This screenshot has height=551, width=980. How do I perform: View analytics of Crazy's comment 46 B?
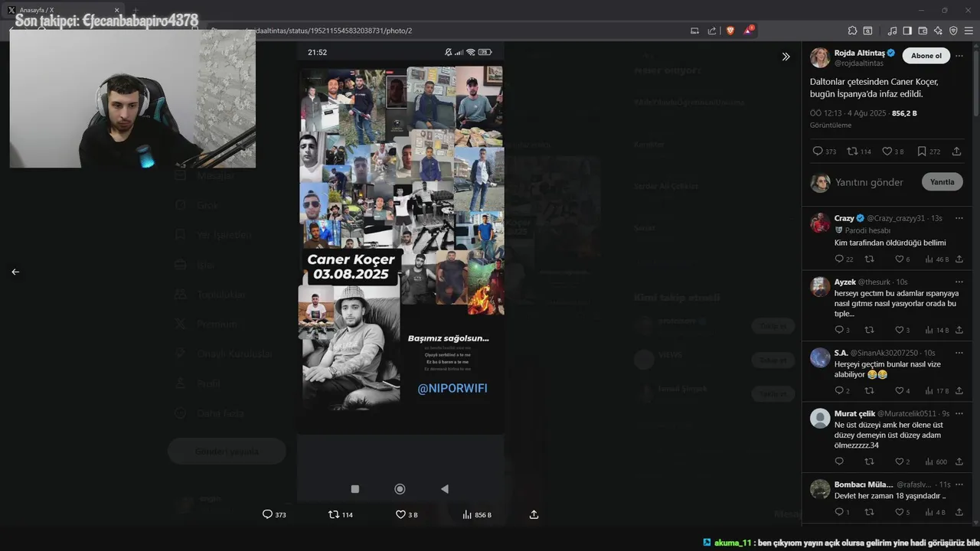(937, 259)
